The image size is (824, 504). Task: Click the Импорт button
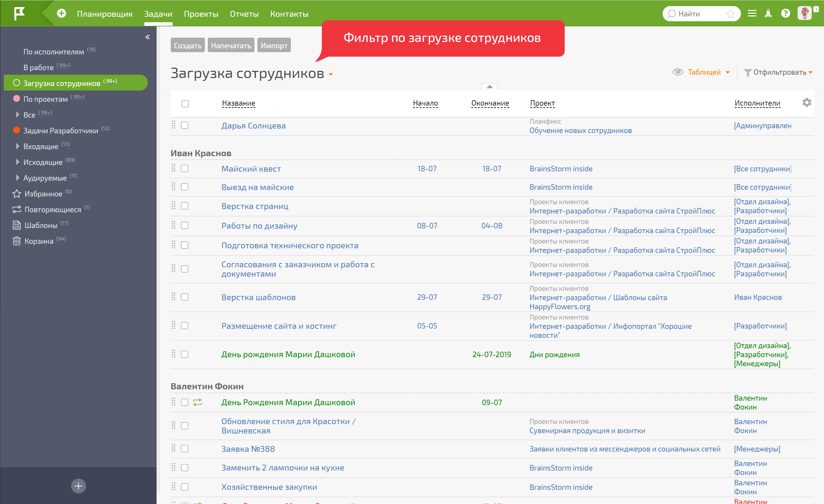pyautogui.click(x=274, y=45)
